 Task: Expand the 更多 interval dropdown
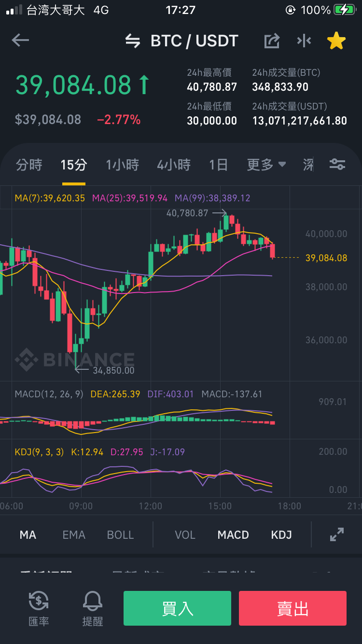pos(266,165)
